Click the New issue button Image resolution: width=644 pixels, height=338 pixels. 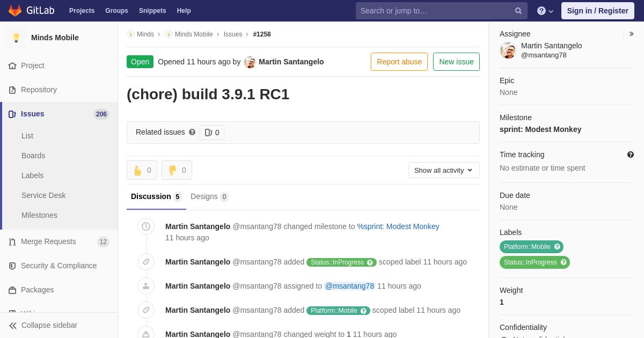[x=456, y=62]
